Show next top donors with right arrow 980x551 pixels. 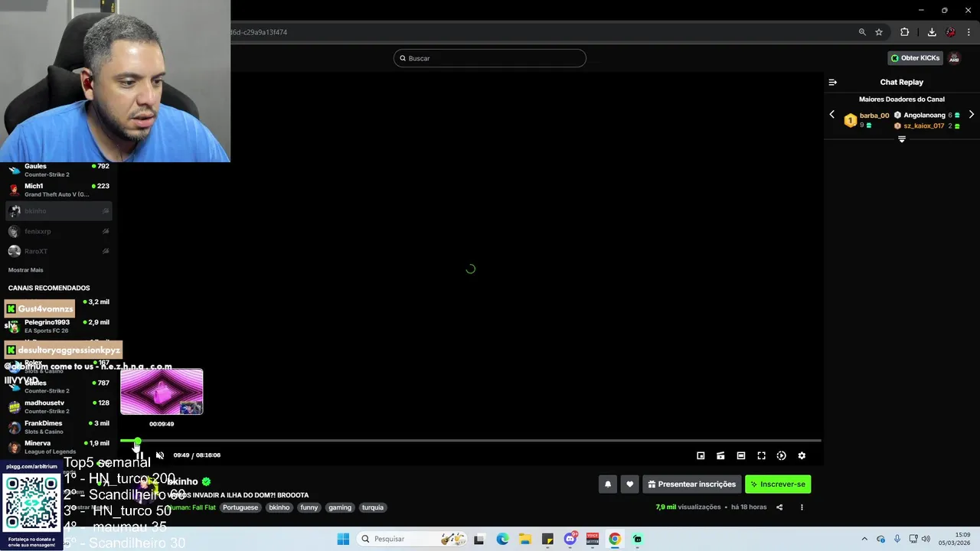pyautogui.click(x=972, y=115)
